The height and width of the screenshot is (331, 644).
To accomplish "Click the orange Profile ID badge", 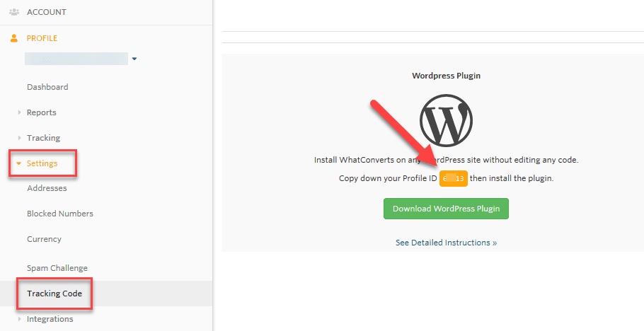I will pyautogui.click(x=454, y=179).
